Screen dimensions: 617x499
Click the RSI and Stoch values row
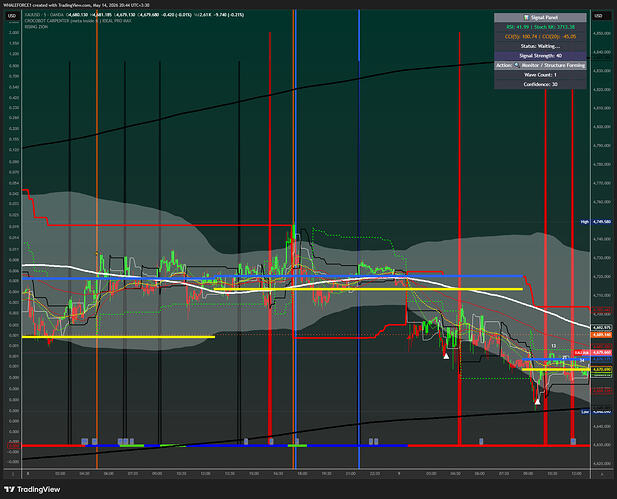tap(540, 27)
